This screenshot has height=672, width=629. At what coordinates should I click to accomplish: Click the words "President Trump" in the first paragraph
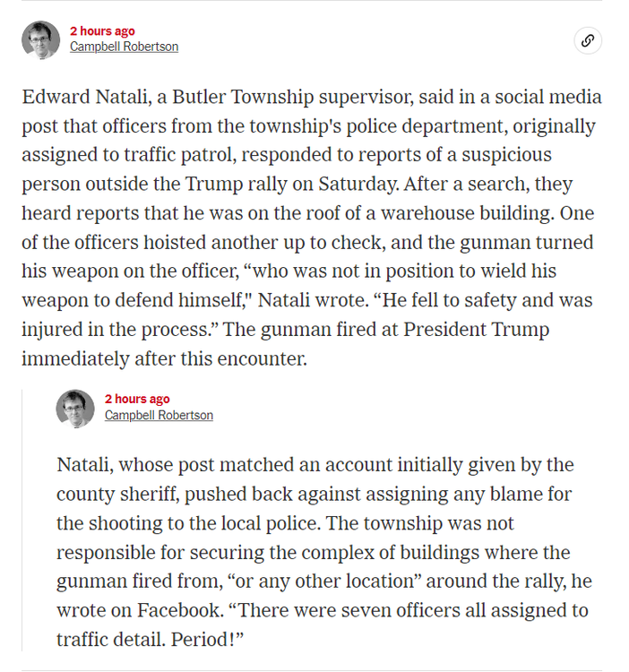tap(476, 329)
